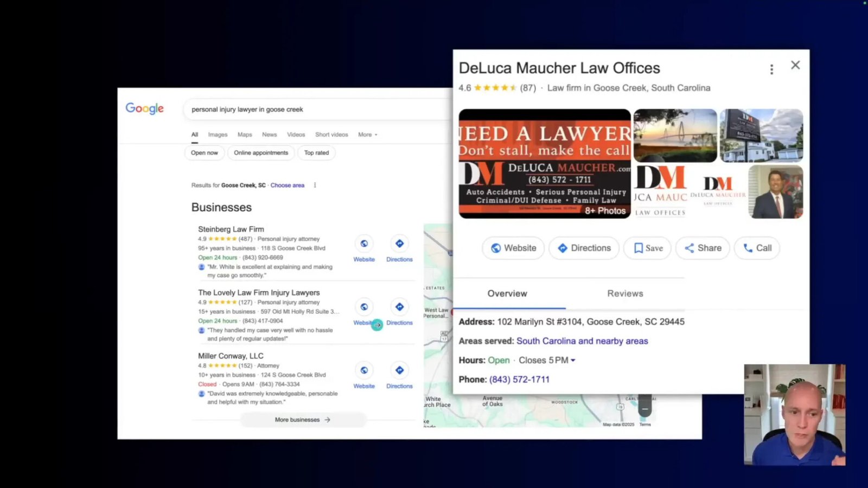Switch to the News search tab

pos(270,134)
